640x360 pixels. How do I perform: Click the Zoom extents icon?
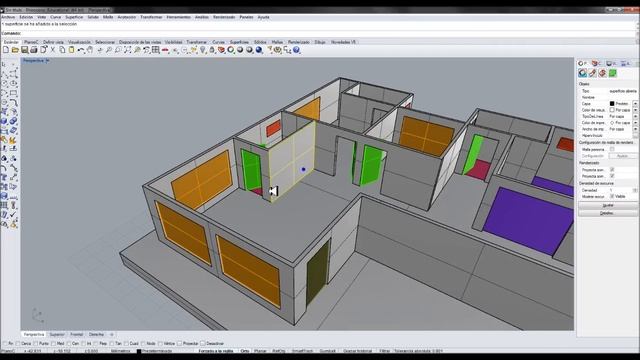tap(128, 50)
